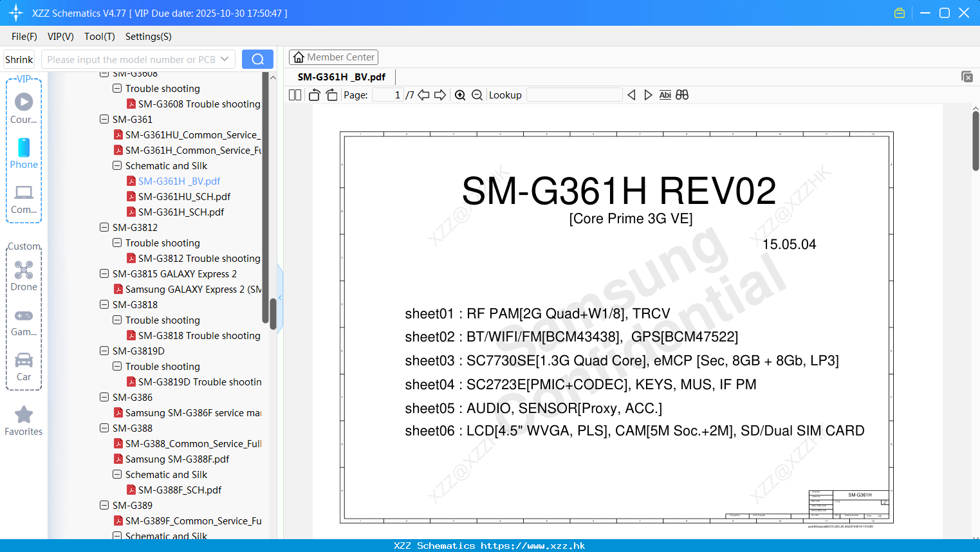Collapse the SM-G388 tree node
This screenshot has width=980, height=552.
tap(104, 428)
